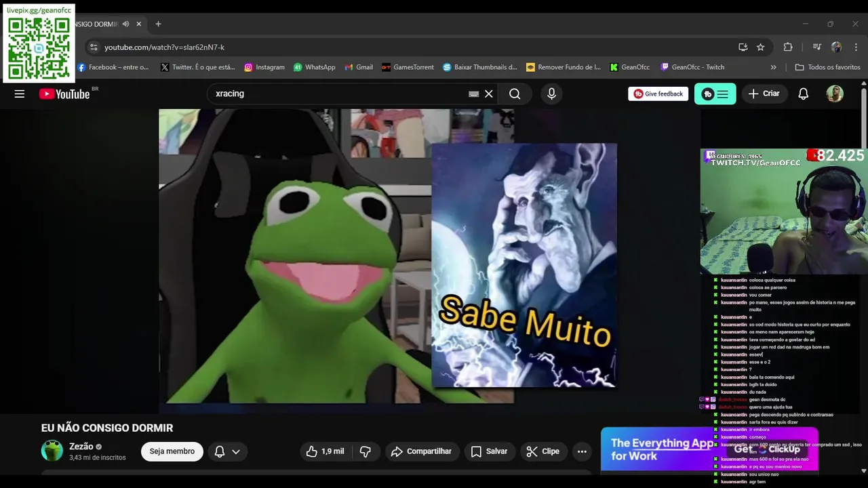
Task: Open the Twitter bookmark
Action: tap(198, 67)
